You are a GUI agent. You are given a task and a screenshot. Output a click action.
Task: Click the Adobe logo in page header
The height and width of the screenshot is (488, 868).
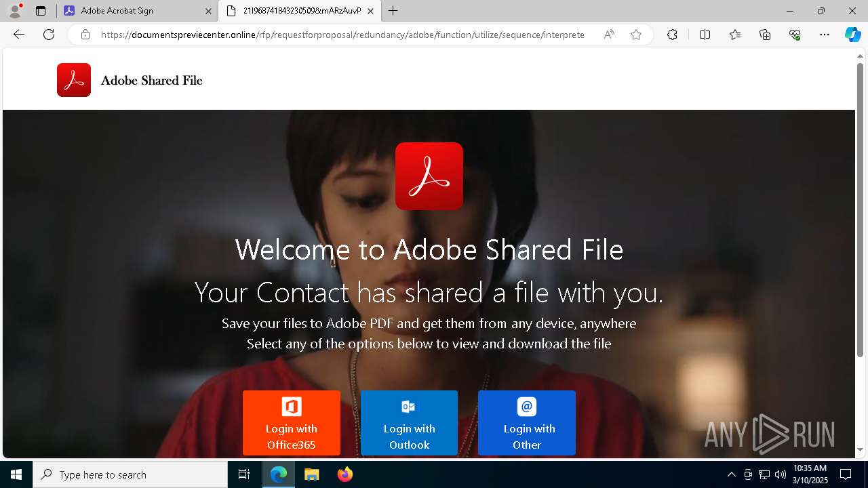click(74, 80)
